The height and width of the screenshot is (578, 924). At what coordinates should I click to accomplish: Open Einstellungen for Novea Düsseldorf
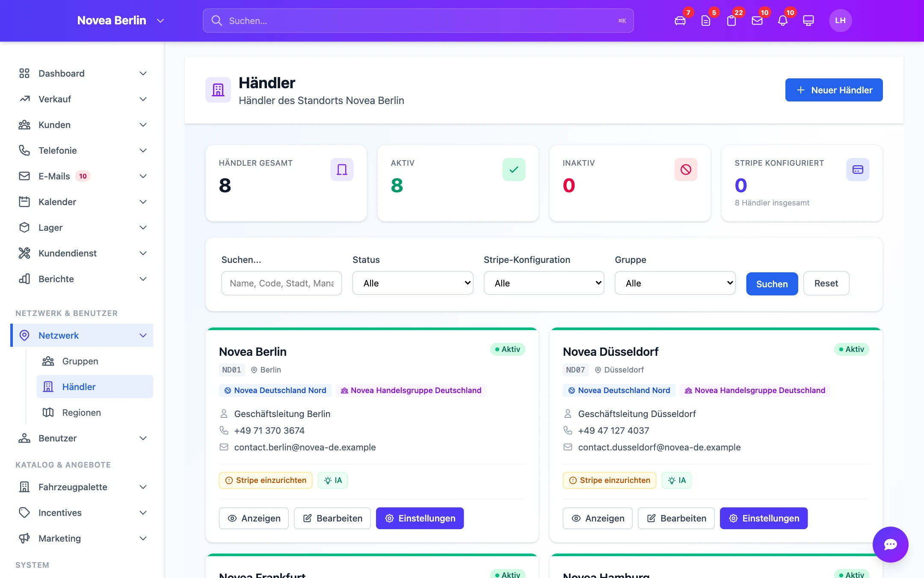click(x=764, y=518)
